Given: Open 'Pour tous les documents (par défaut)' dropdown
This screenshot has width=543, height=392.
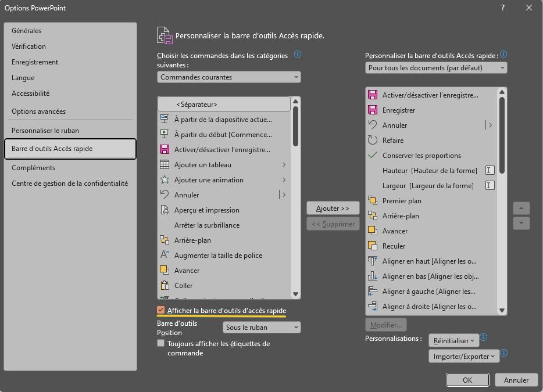Looking at the screenshot, I should coord(436,68).
